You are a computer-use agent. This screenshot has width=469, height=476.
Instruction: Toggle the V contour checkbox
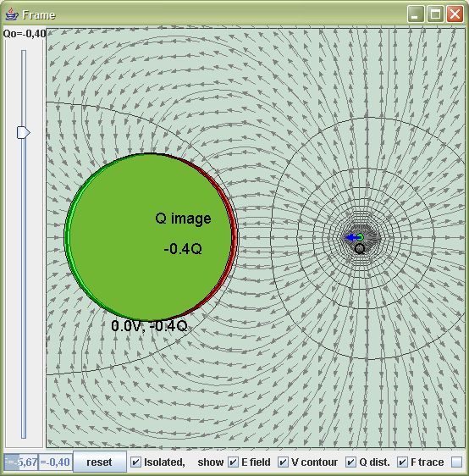283,462
